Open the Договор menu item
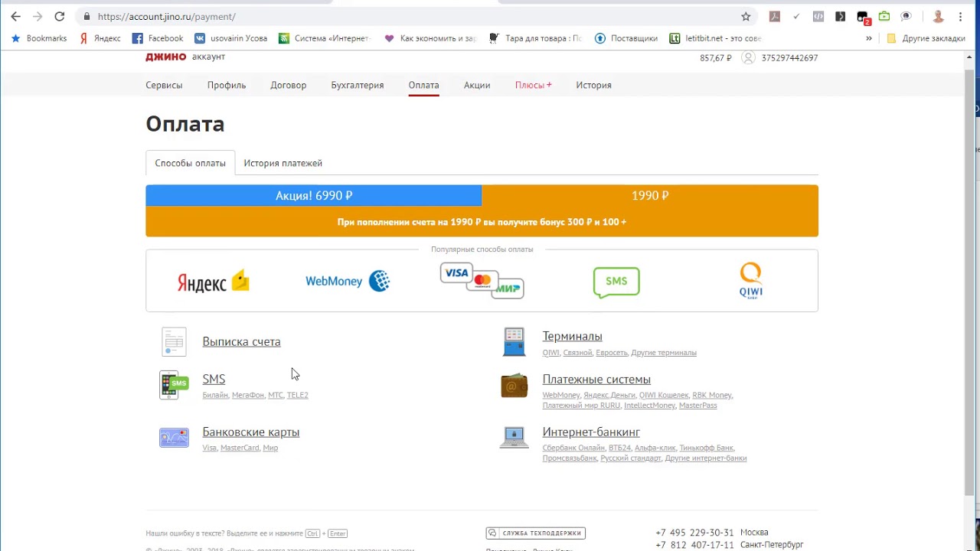 (x=289, y=85)
